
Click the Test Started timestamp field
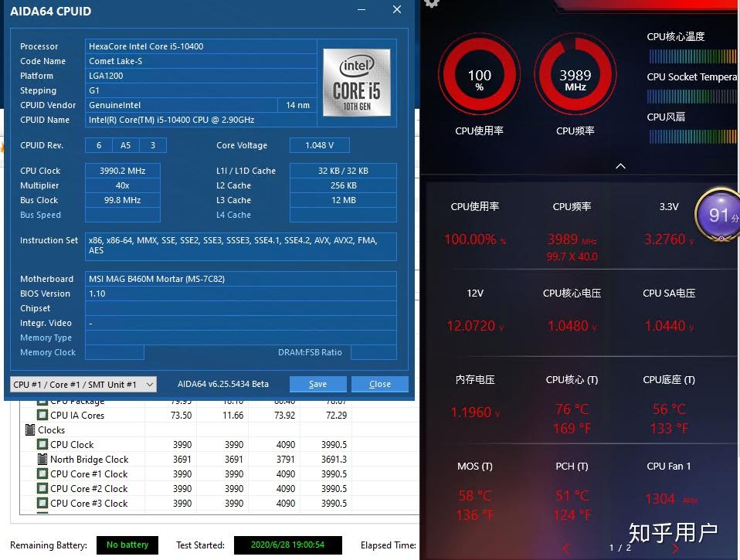(x=288, y=545)
